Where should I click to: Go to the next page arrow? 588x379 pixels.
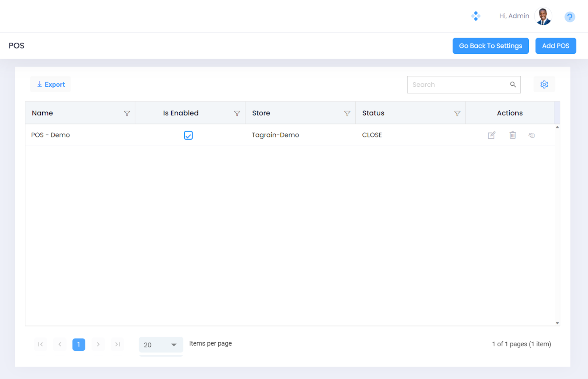(98, 344)
